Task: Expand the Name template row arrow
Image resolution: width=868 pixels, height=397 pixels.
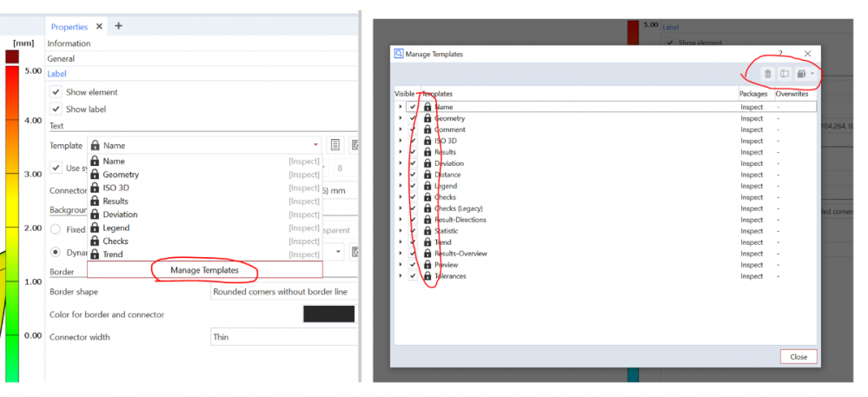Action: coord(401,107)
